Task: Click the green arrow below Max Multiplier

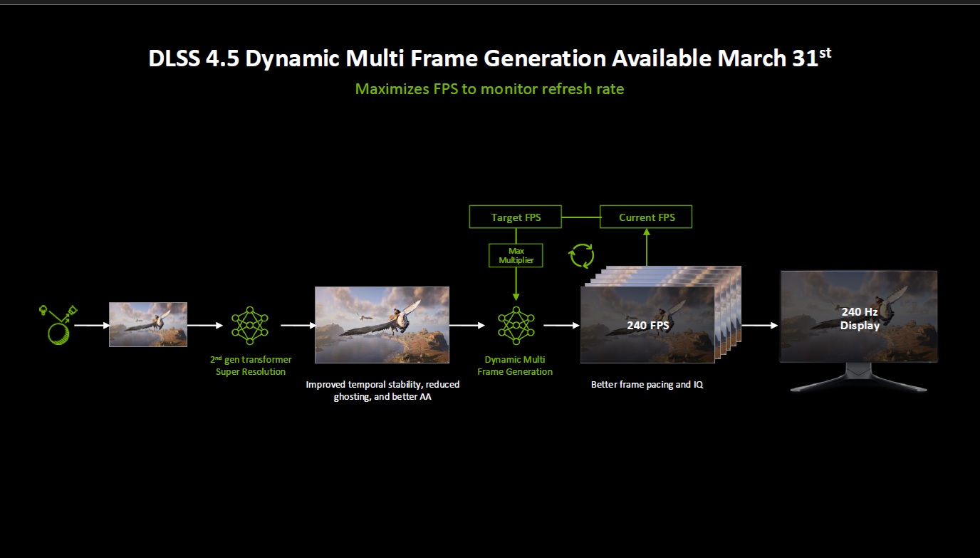Action: tap(516, 284)
